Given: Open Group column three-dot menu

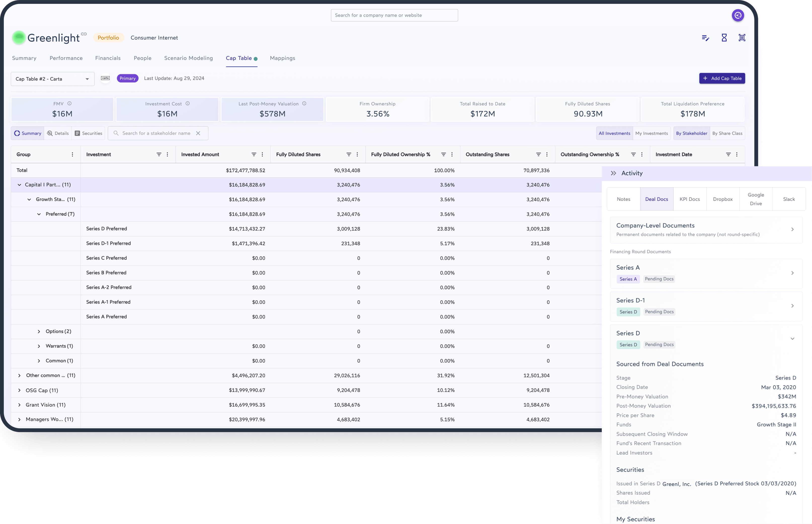Looking at the screenshot, I should tap(72, 155).
